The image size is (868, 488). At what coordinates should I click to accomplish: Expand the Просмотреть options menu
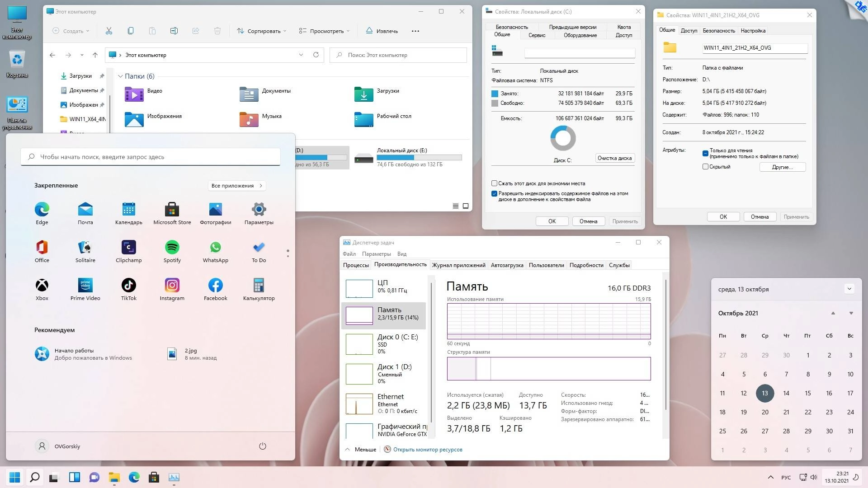324,31
